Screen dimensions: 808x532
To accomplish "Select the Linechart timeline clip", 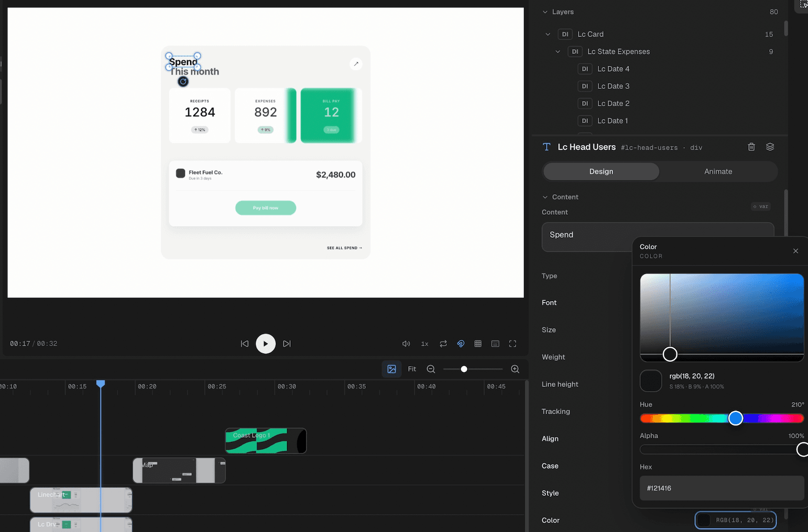I will 81,500.
